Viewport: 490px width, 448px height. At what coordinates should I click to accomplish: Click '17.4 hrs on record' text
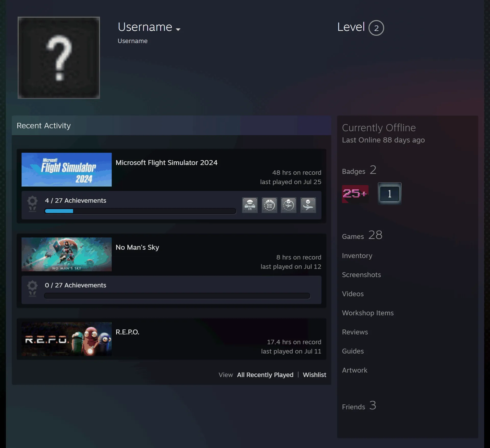click(x=294, y=342)
